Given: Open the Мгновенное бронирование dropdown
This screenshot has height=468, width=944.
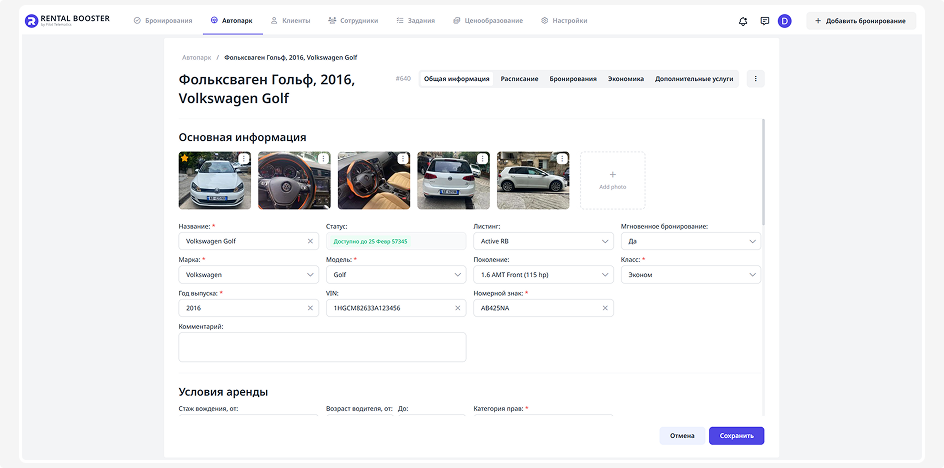Looking at the screenshot, I should click(752, 241).
